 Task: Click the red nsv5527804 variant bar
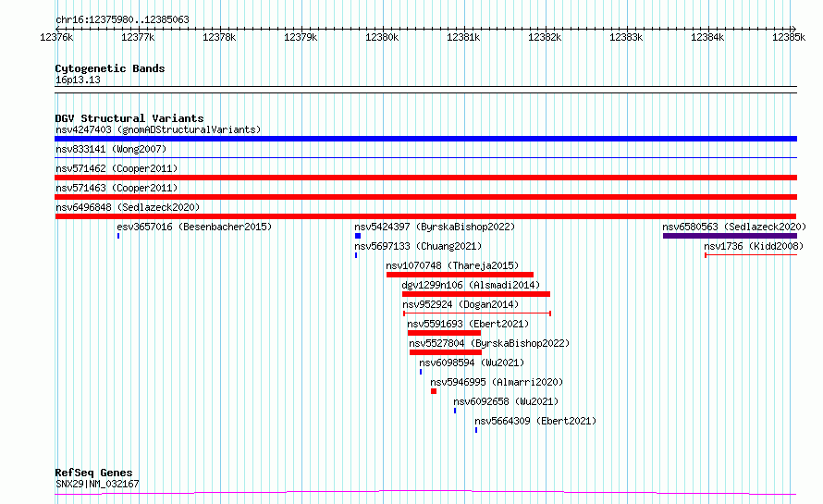tap(446, 352)
